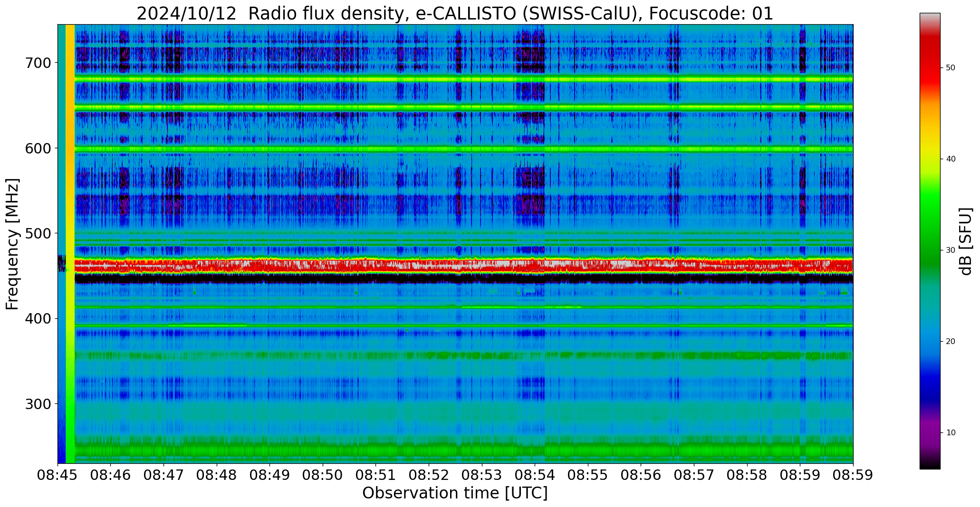Click the colorbar 30 tick label
Screen dimensions: 980x507
point(951,250)
